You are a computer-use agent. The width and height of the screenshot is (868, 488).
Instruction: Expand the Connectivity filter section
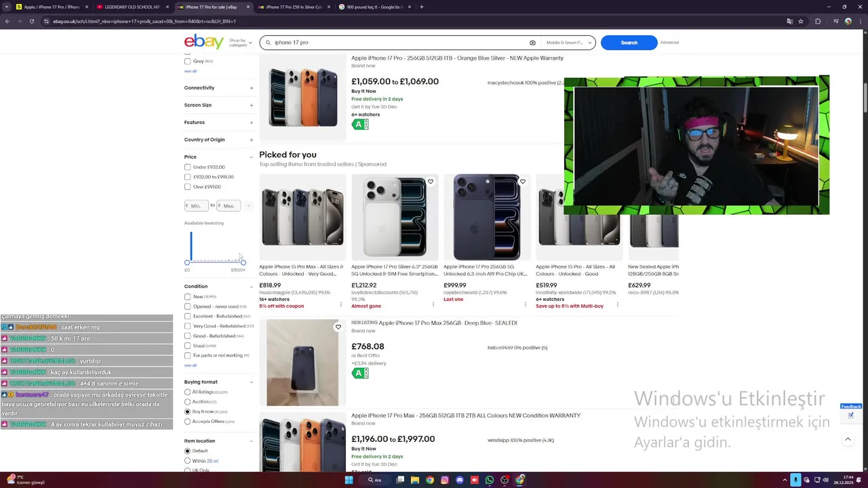tap(218, 87)
